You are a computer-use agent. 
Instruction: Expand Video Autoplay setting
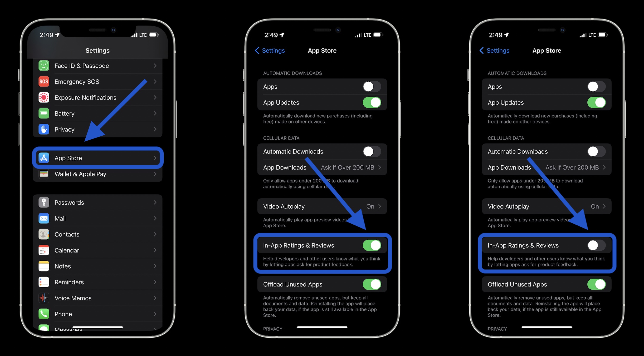point(321,206)
